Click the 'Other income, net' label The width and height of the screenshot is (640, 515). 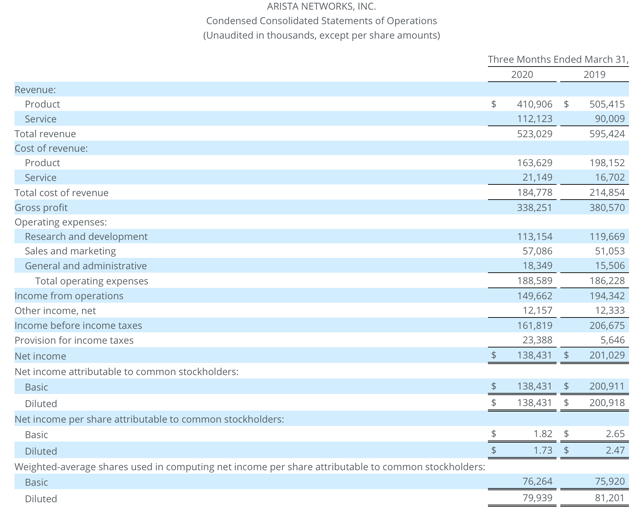coord(55,311)
